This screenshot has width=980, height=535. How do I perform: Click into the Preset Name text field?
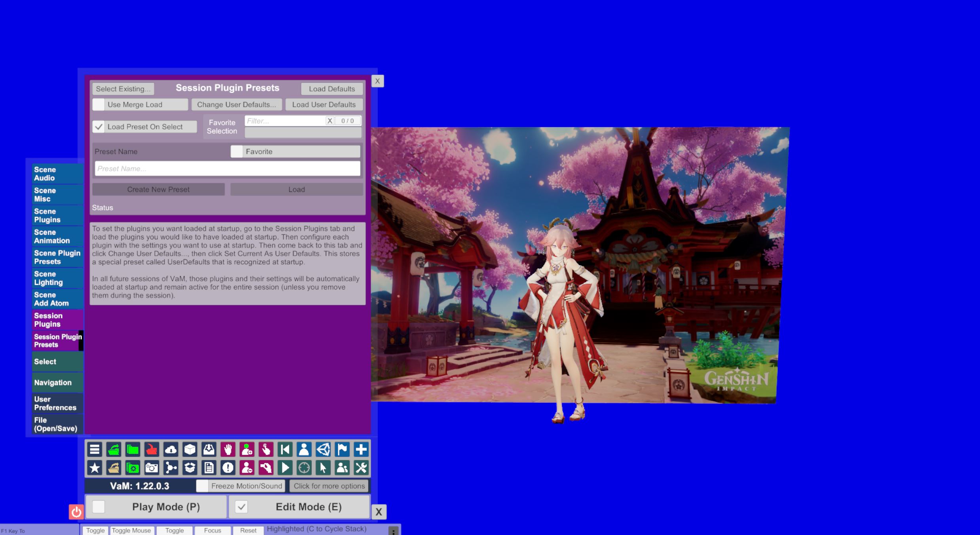(x=227, y=169)
